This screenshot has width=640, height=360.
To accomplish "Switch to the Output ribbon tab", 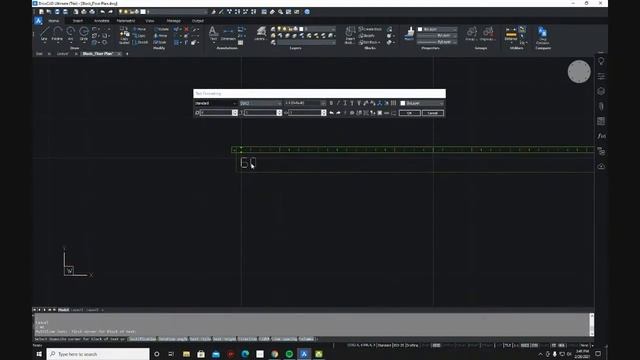I will tap(198, 21).
